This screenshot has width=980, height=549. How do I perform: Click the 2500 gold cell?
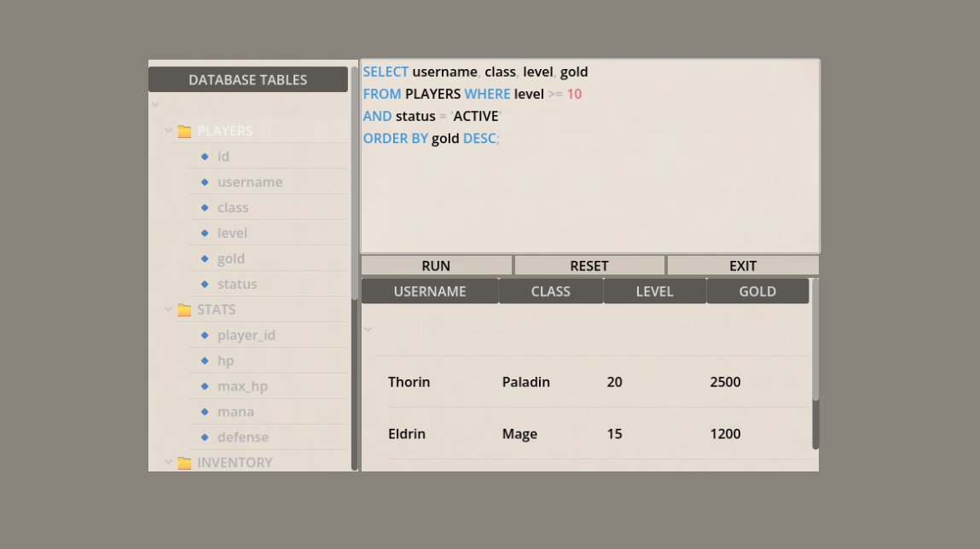tap(725, 382)
